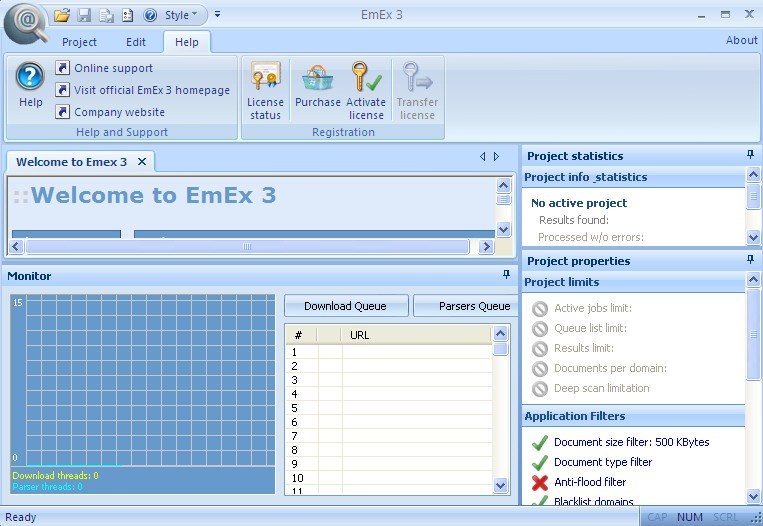Click the Activate license key icon
Image resolution: width=763 pixels, height=526 pixels.
click(366, 76)
